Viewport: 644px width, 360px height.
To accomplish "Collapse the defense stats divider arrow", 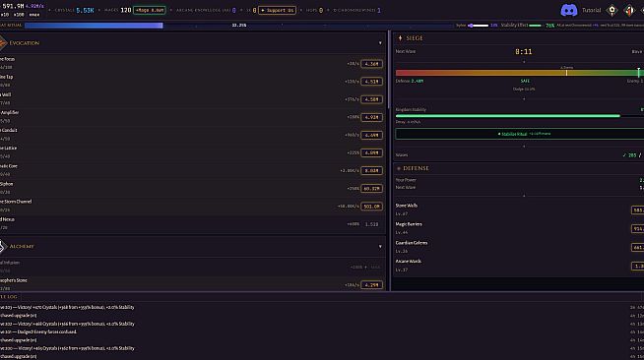I will 524,196.
